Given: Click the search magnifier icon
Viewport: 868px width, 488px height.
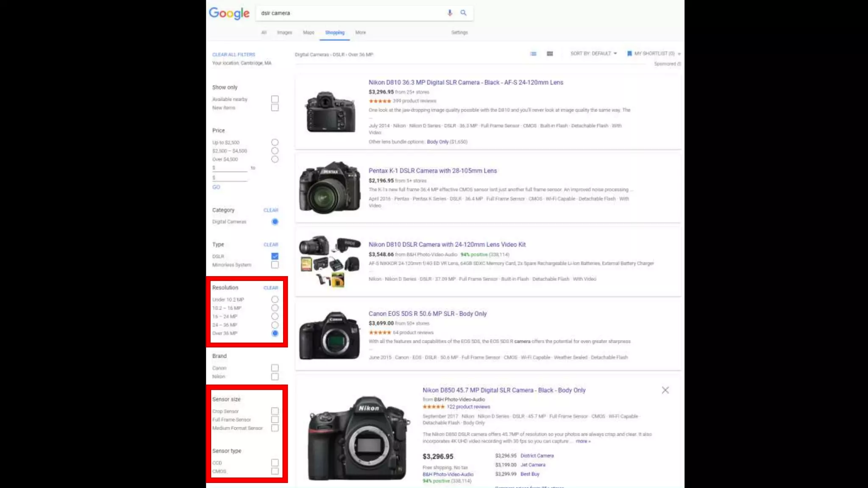Looking at the screenshot, I should coord(463,13).
